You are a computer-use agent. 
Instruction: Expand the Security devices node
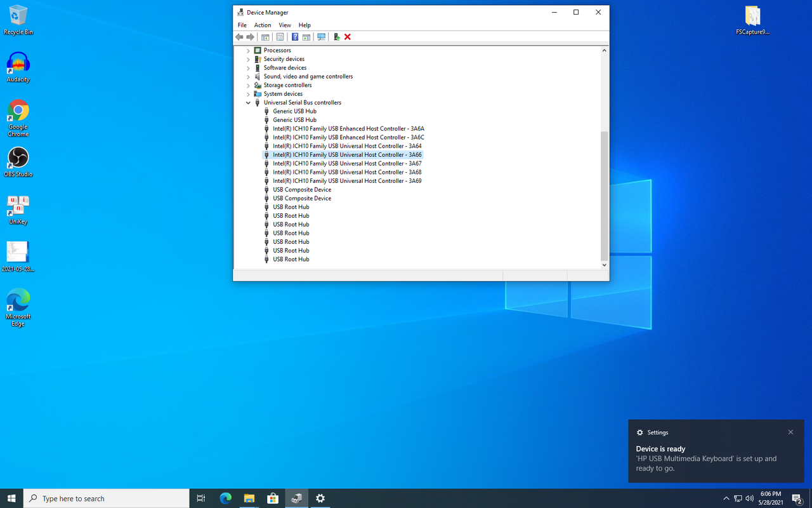[x=248, y=59]
